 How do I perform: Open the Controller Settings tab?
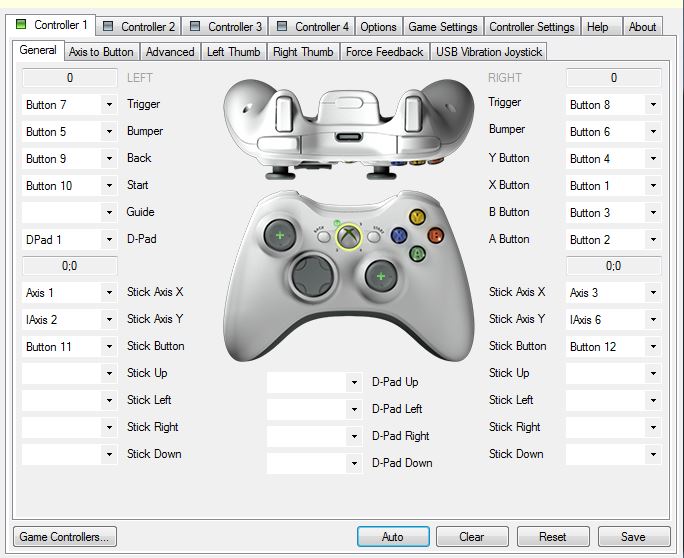coord(532,27)
